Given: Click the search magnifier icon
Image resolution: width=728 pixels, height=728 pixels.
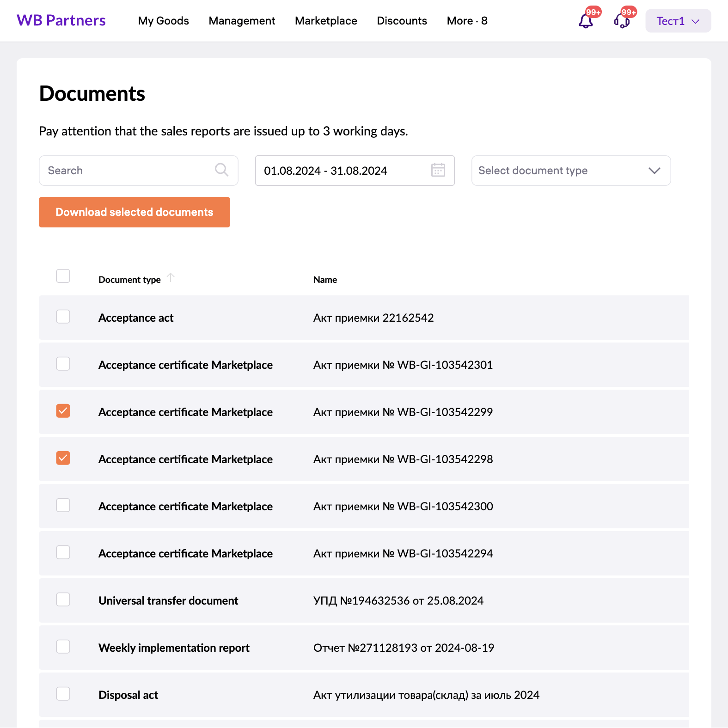Looking at the screenshot, I should 221,170.
